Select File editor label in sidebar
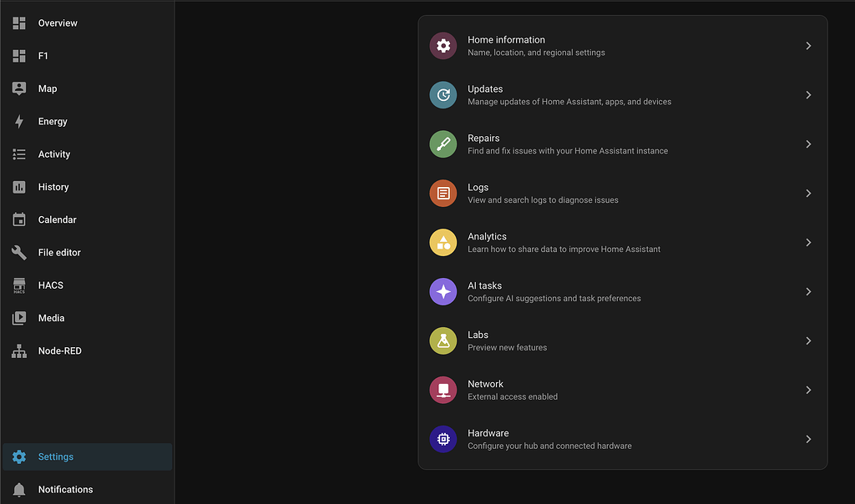The height and width of the screenshot is (504, 855). pyautogui.click(x=59, y=252)
